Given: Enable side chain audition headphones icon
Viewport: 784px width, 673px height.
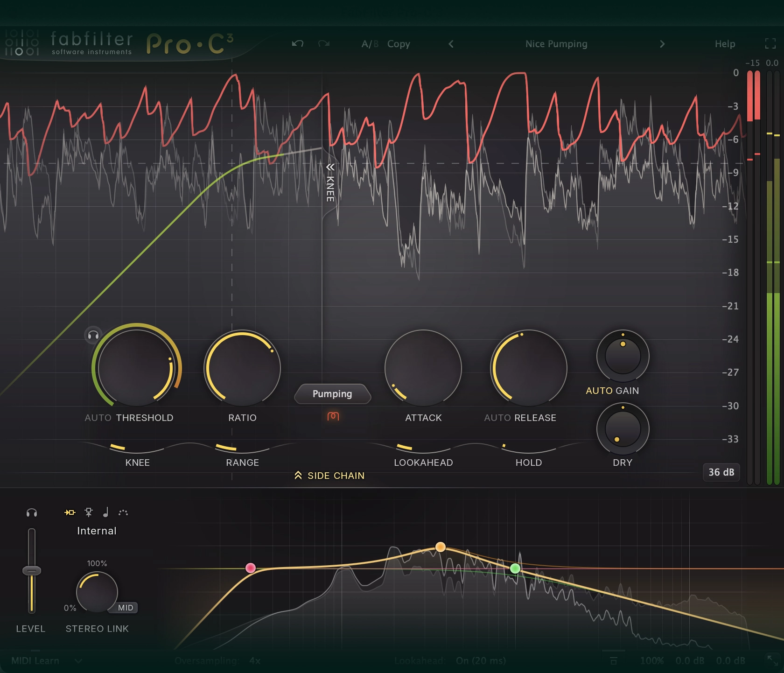Looking at the screenshot, I should pos(32,512).
